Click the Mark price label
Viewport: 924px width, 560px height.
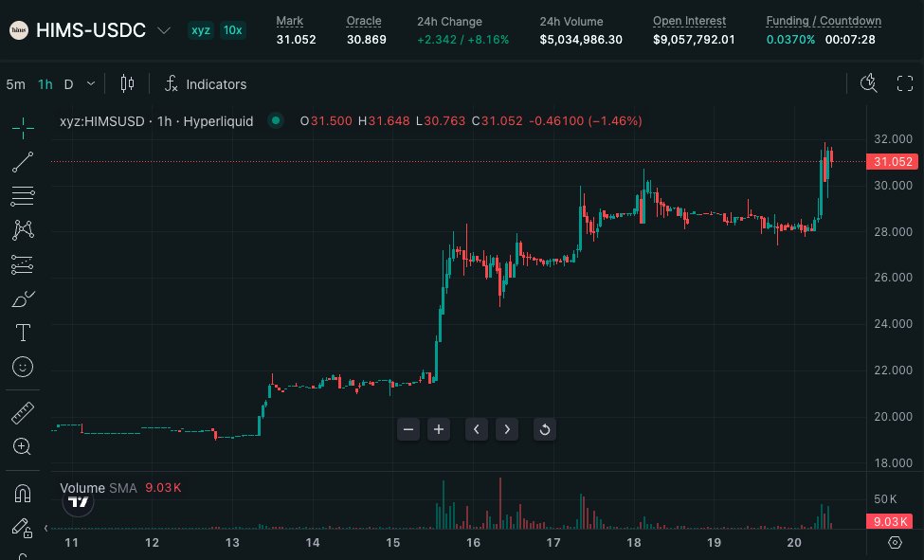(290, 21)
